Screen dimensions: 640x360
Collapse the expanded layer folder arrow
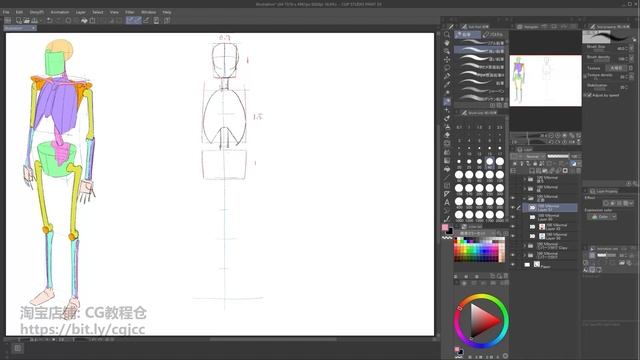[524, 198]
